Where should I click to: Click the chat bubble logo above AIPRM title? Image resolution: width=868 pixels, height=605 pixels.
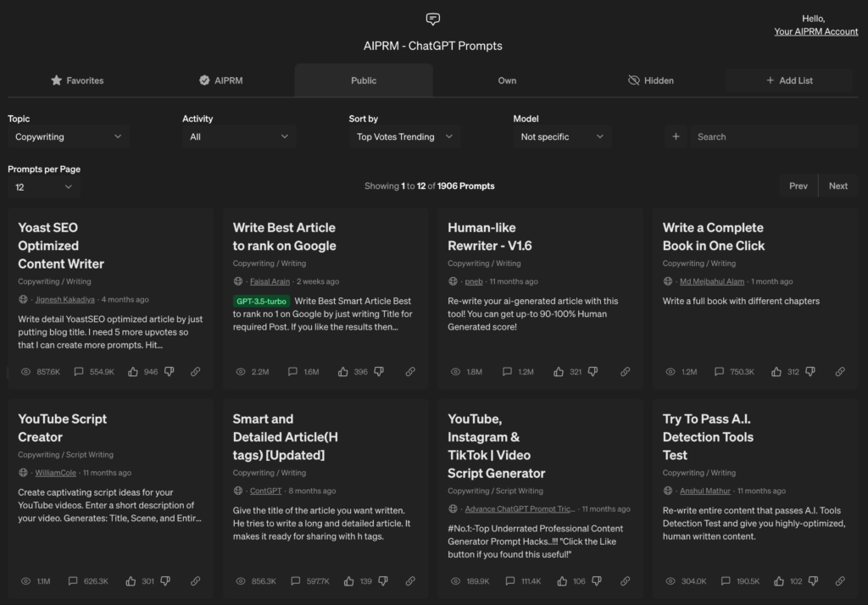click(433, 19)
